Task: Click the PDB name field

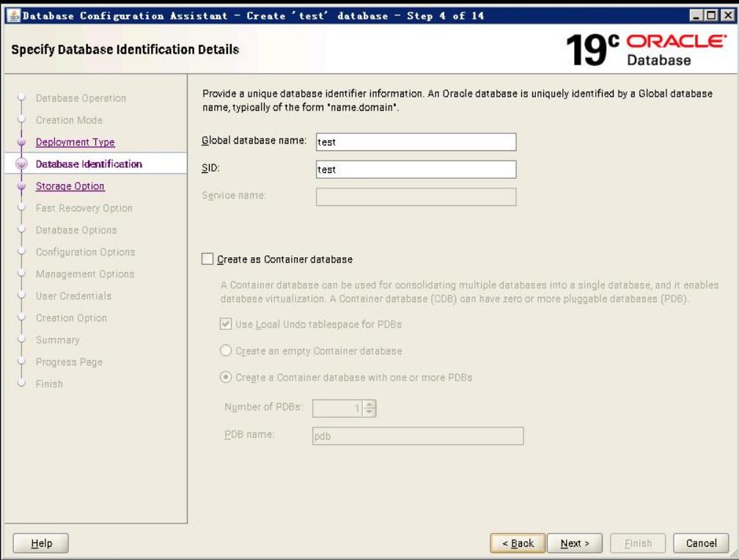Action: (x=418, y=436)
